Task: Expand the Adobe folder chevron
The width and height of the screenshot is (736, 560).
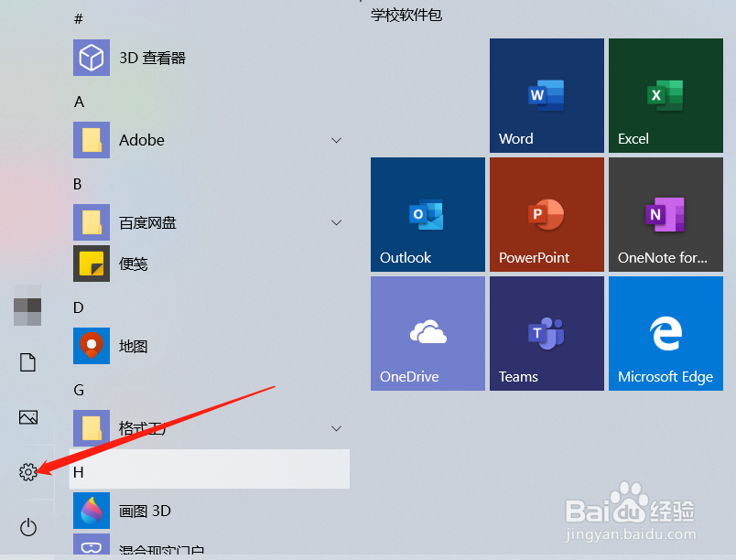Action: click(x=336, y=140)
